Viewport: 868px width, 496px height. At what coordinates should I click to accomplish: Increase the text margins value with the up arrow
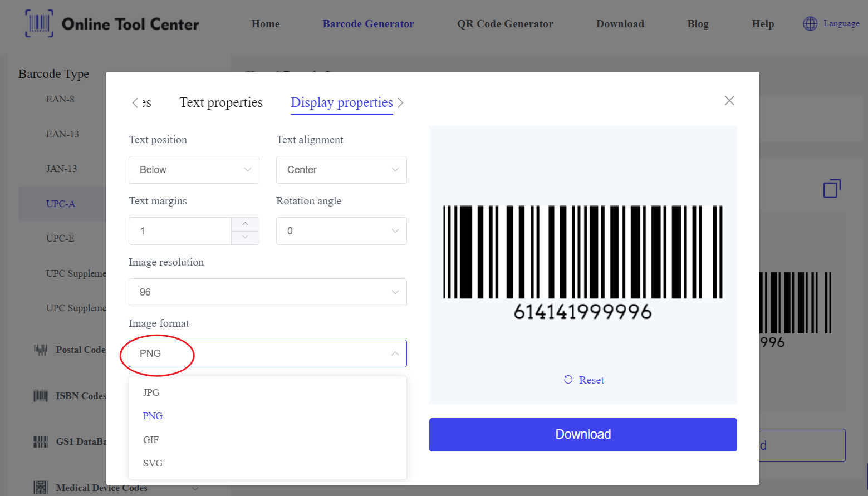click(245, 224)
